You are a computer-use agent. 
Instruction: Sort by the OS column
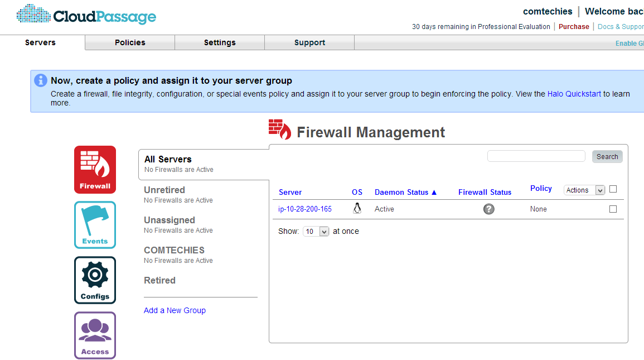tap(357, 192)
